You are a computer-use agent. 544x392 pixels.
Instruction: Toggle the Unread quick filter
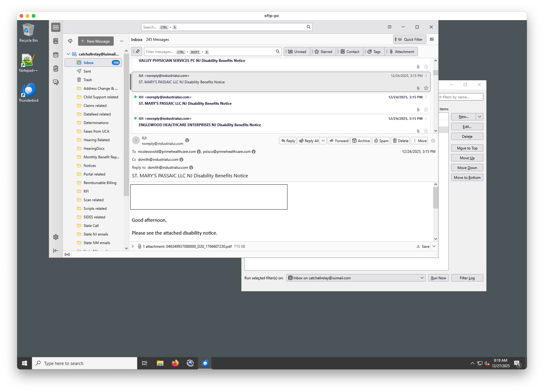(297, 51)
